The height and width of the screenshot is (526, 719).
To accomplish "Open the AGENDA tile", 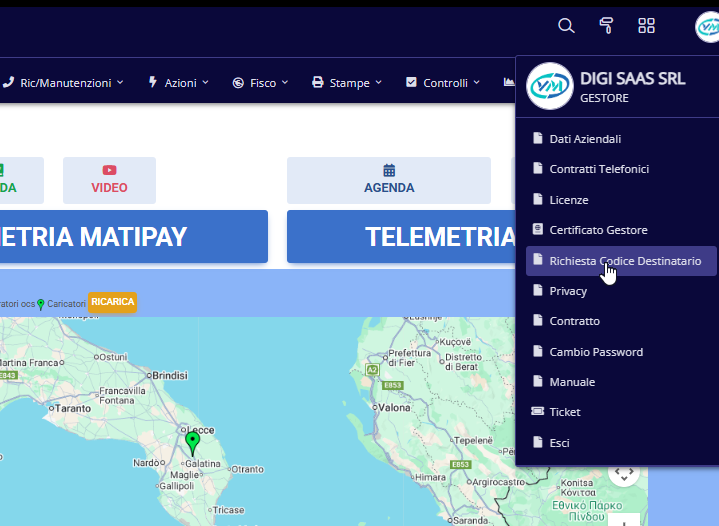I will point(389,180).
